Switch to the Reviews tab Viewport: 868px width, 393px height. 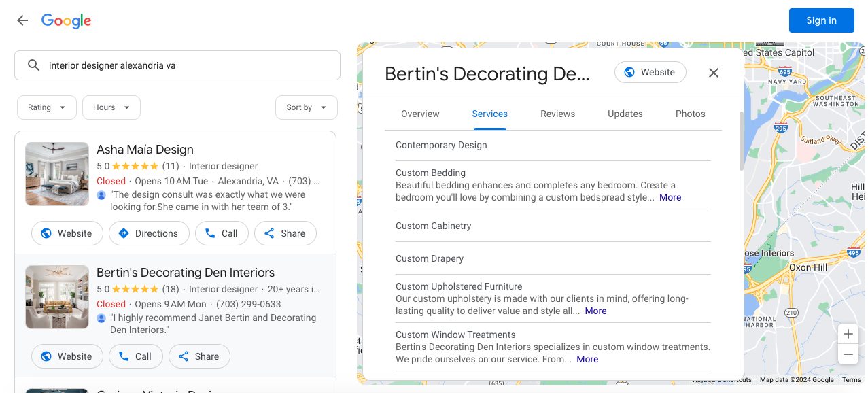click(x=557, y=114)
